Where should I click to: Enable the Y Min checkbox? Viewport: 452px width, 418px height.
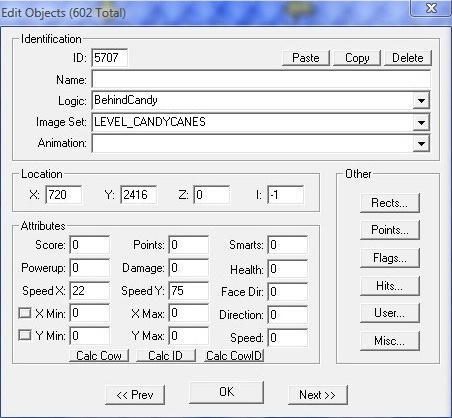[25, 335]
